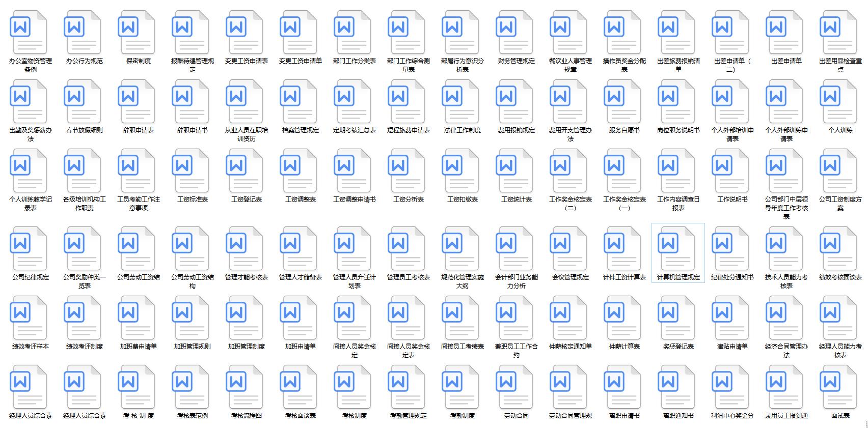Select the 公司工资制度方案 Word icon
The image size is (868, 428).
838,170
